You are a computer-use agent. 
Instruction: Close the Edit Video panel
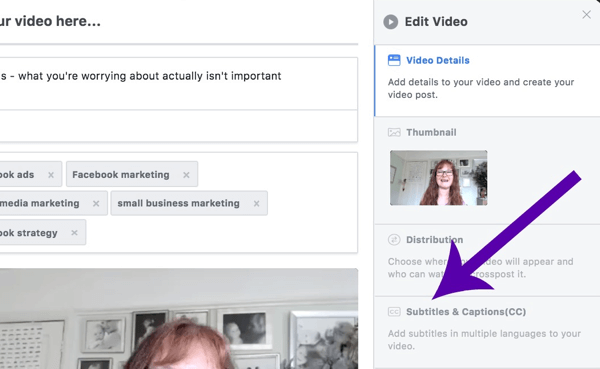point(586,15)
